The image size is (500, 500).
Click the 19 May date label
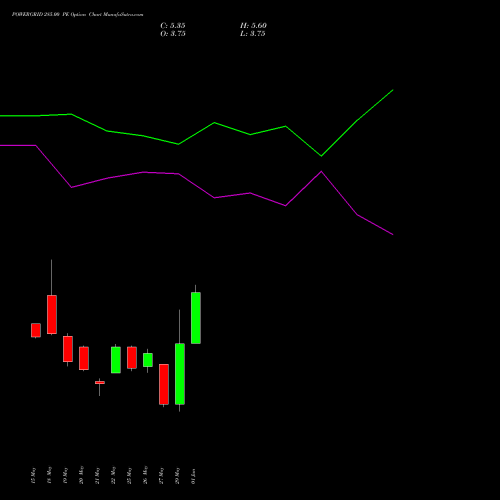tap(65, 475)
